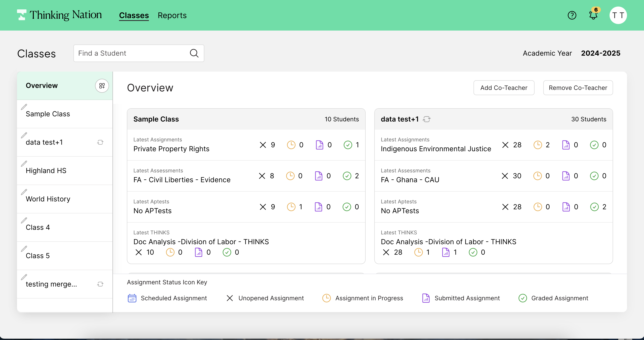
Task: Click the T T profile avatar
Action: click(618, 15)
